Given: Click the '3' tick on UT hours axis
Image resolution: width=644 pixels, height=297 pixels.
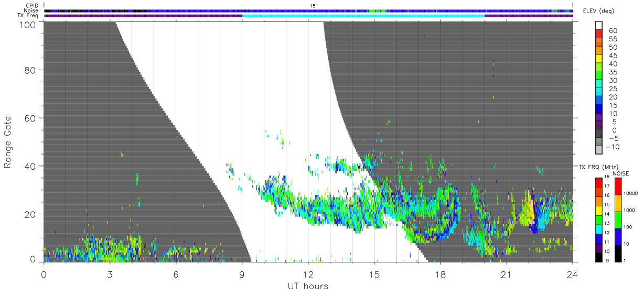Looking at the screenshot, I should 110,275.
